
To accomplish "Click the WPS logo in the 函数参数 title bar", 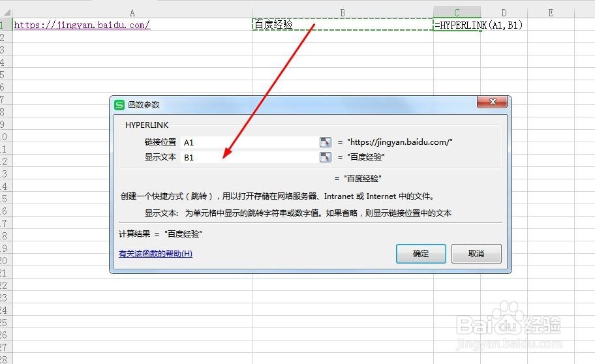I will [x=119, y=105].
